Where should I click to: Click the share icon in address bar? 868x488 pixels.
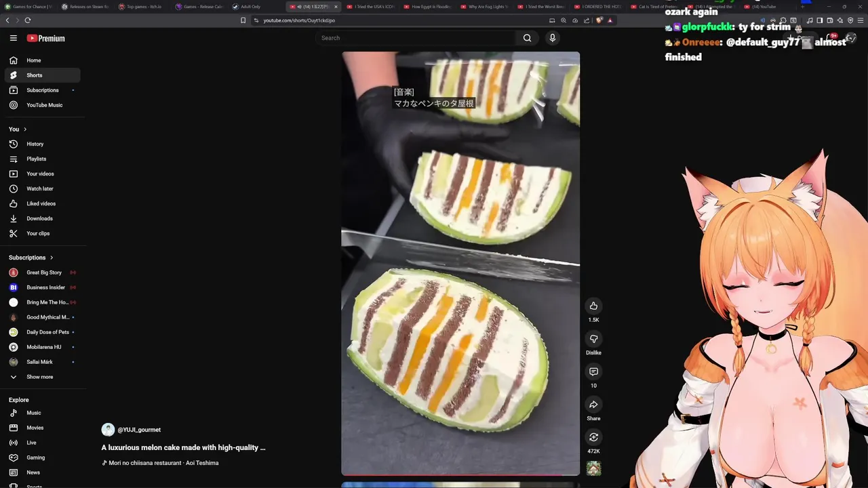click(x=587, y=20)
